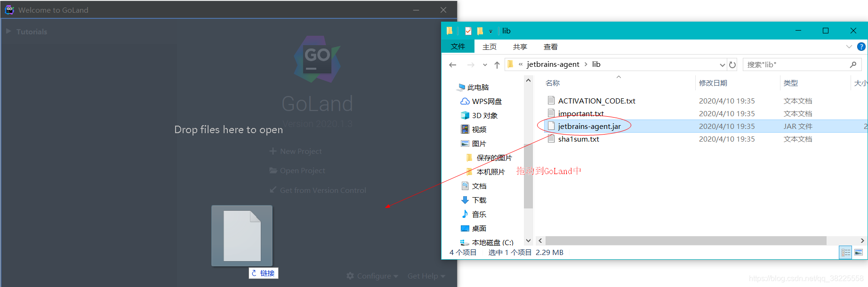Open Explorer help question-mark icon
Viewport: 868px width, 287px height.
point(861,47)
